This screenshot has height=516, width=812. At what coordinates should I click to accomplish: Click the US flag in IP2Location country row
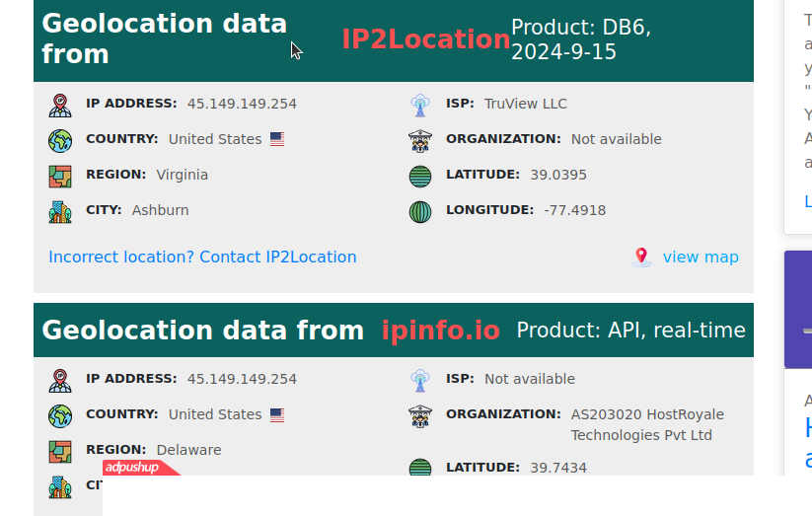[277, 139]
